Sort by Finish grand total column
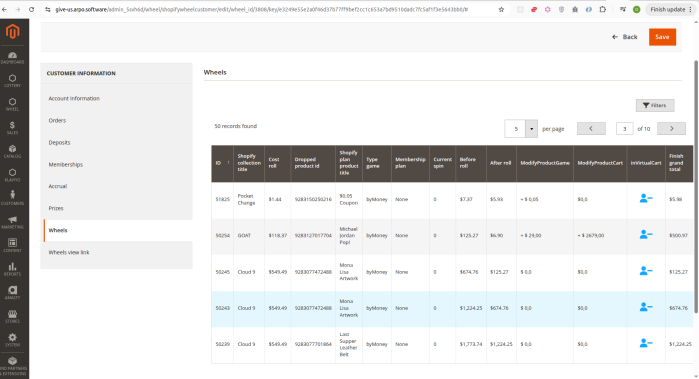This screenshot has height=379, width=699. click(679, 163)
